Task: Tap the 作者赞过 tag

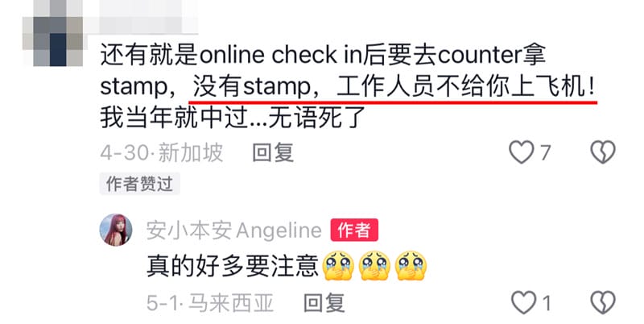Action: click(x=139, y=184)
